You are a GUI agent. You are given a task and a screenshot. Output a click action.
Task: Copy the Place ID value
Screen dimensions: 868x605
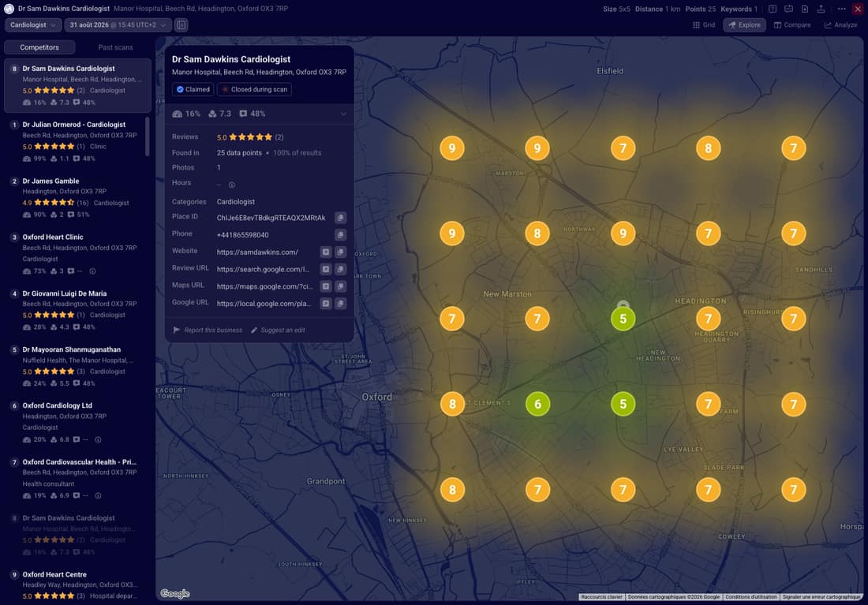[x=340, y=218]
